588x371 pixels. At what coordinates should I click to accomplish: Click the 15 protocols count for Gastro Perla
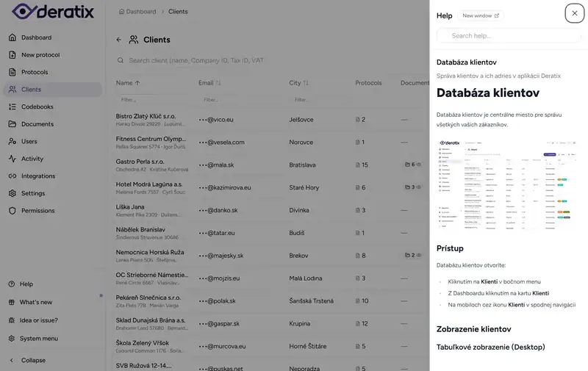pyautogui.click(x=362, y=165)
